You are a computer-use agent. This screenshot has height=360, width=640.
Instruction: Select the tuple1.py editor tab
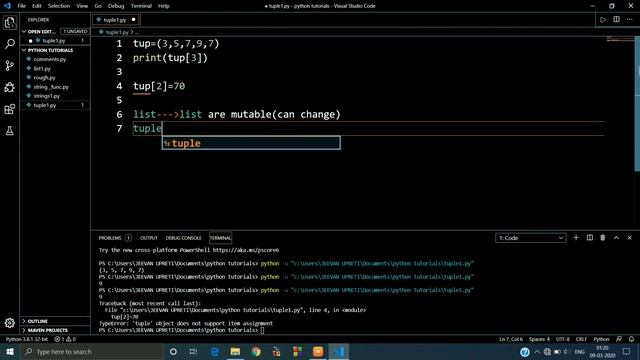[x=116, y=20]
